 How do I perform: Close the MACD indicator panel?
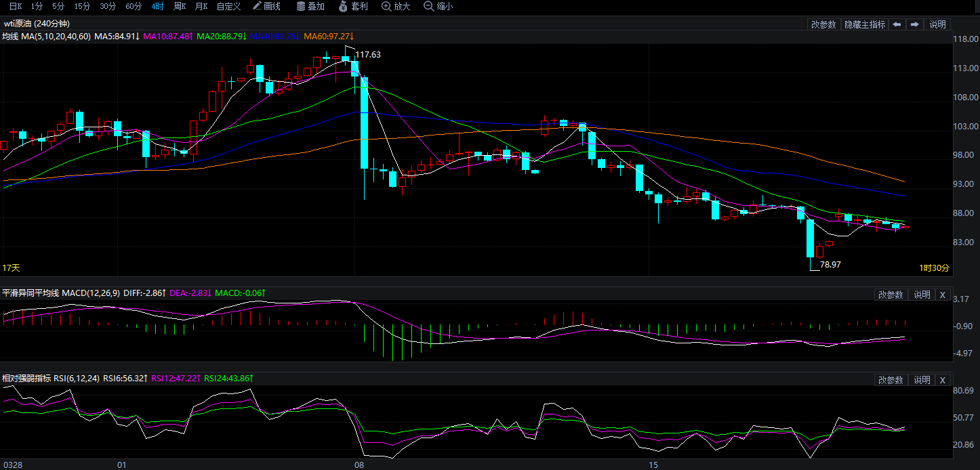click(x=942, y=295)
